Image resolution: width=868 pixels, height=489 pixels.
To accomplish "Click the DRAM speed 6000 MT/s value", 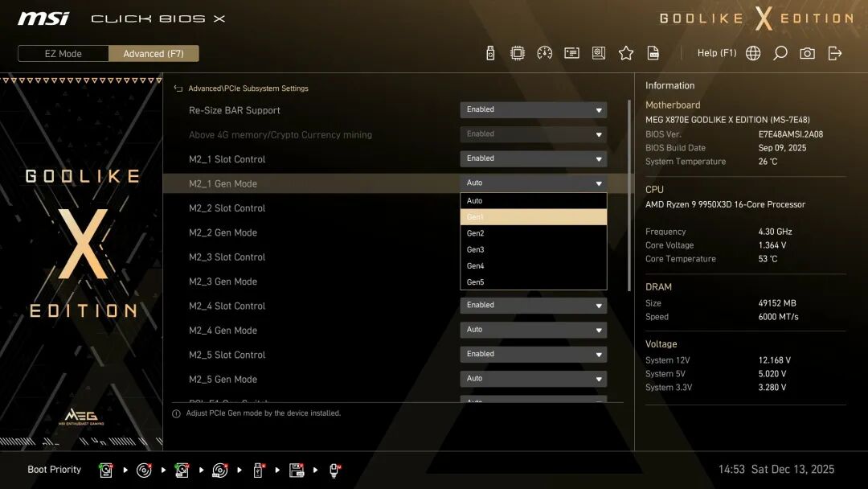I will click(x=778, y=318).
